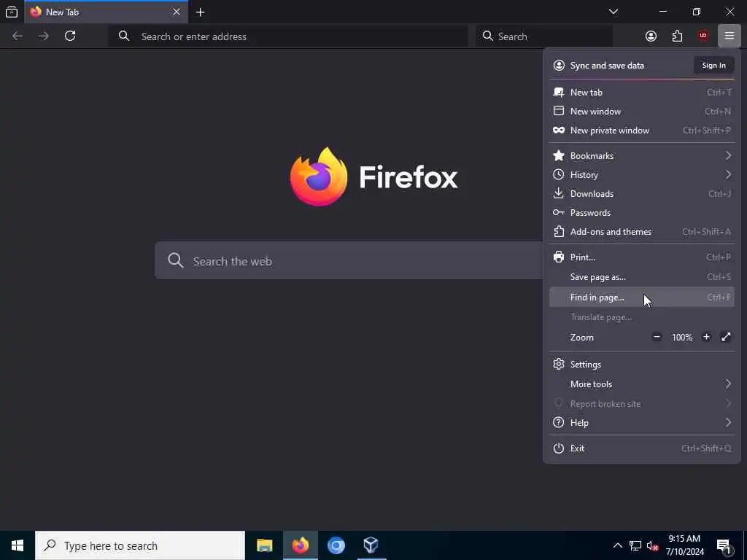
Task: Click the muted volume tray icon
Action: coord(653,545)
